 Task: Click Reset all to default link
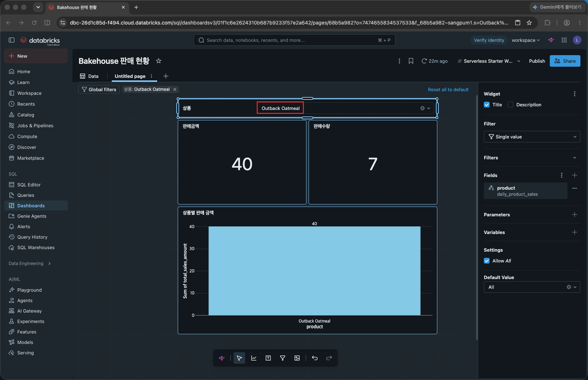tap(448, 89)
